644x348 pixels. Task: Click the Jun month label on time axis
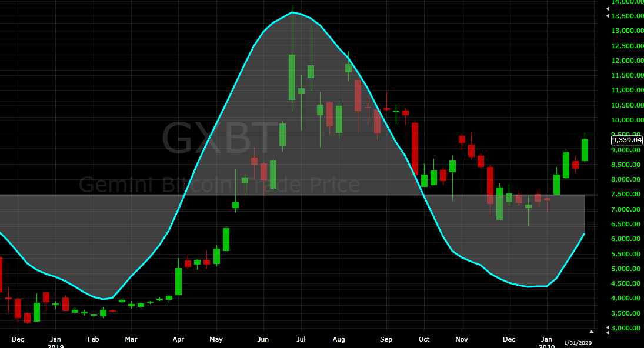(263, 339)
